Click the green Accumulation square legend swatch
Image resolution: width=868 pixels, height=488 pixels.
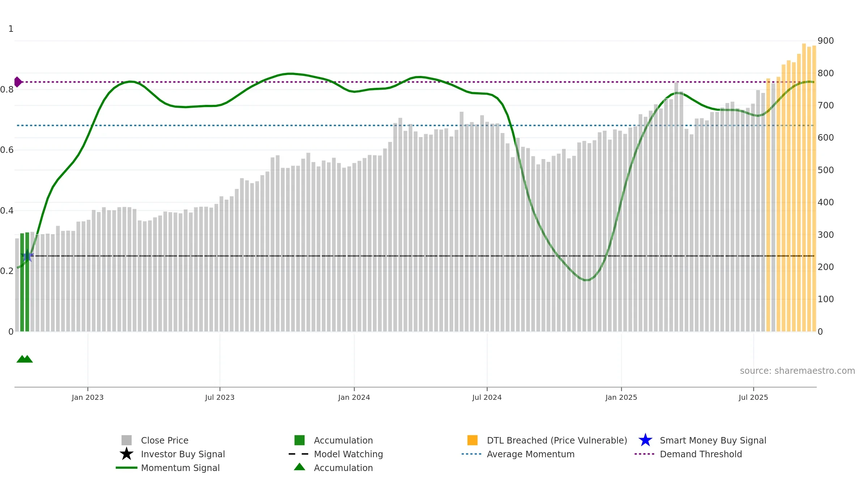pyautogui.click(x=299, y=440)
